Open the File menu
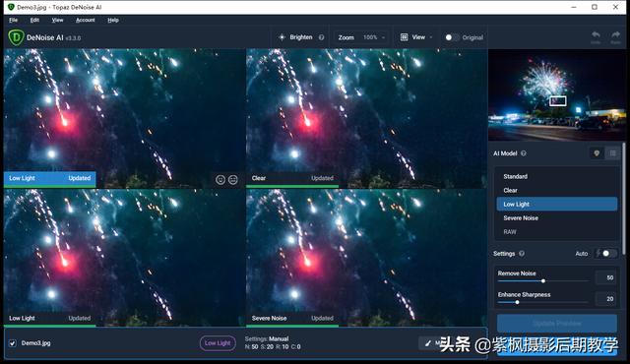Viewport: 630px width, 364px height. (13, 20)
